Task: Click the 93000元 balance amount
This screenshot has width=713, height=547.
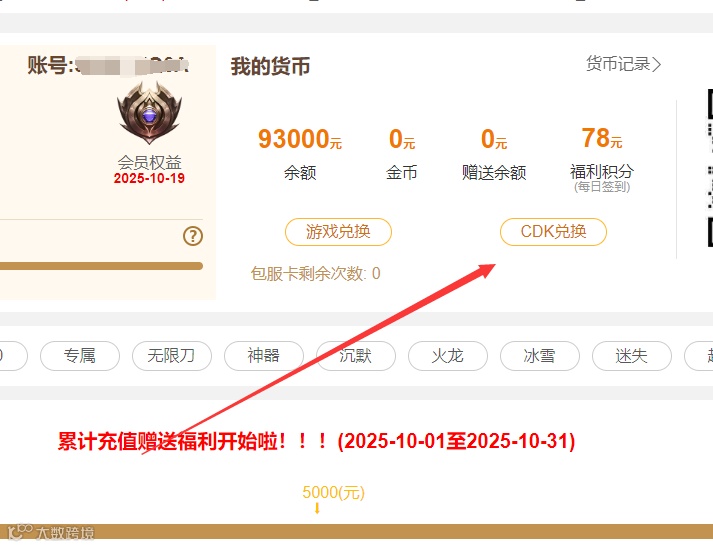Action: 300,139
